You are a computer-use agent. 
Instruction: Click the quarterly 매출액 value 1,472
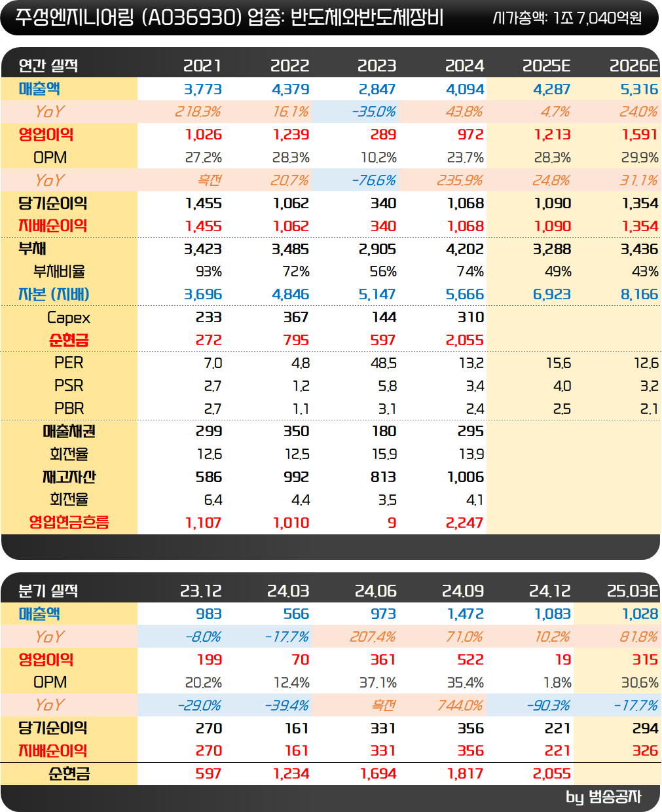466,614
